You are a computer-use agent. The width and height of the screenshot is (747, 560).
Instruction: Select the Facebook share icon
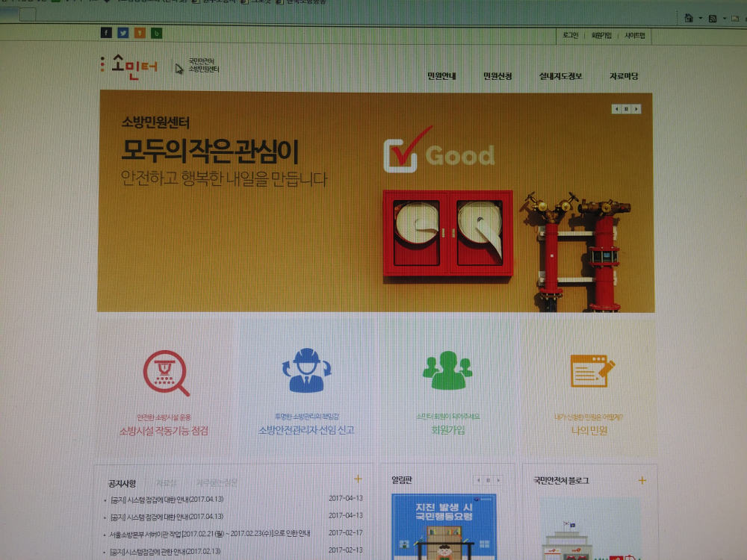click(106, 33)
